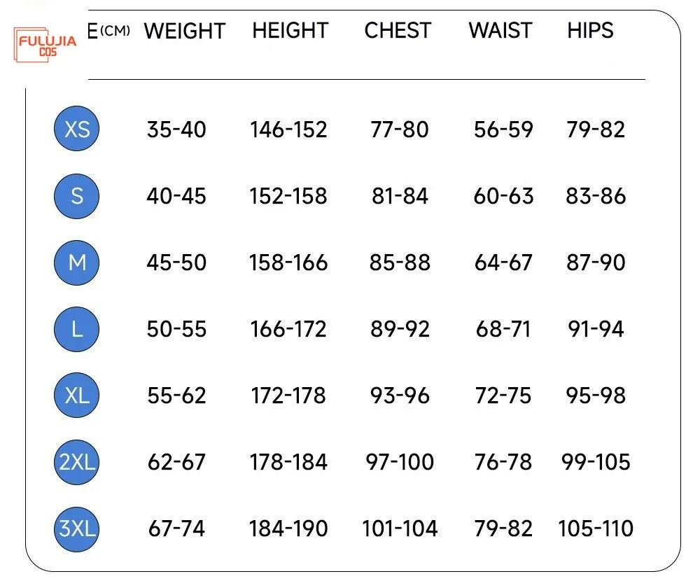Select the S size circle
Image resolution: width=700 pixels, height=588 pixels.
76,196
